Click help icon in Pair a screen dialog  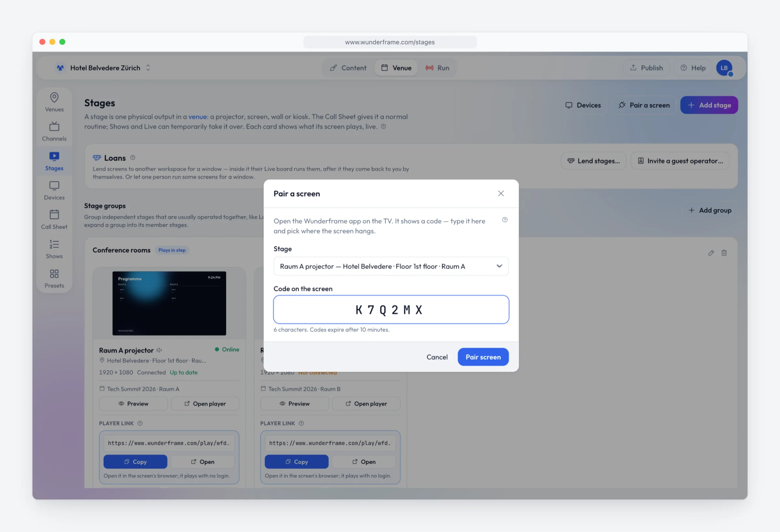(x=505, y=220)
